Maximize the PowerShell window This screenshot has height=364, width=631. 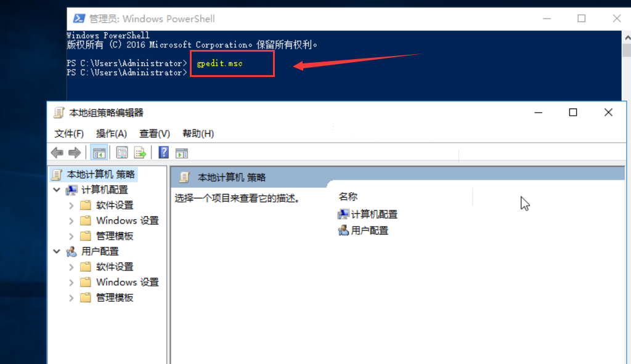[582, 18]
